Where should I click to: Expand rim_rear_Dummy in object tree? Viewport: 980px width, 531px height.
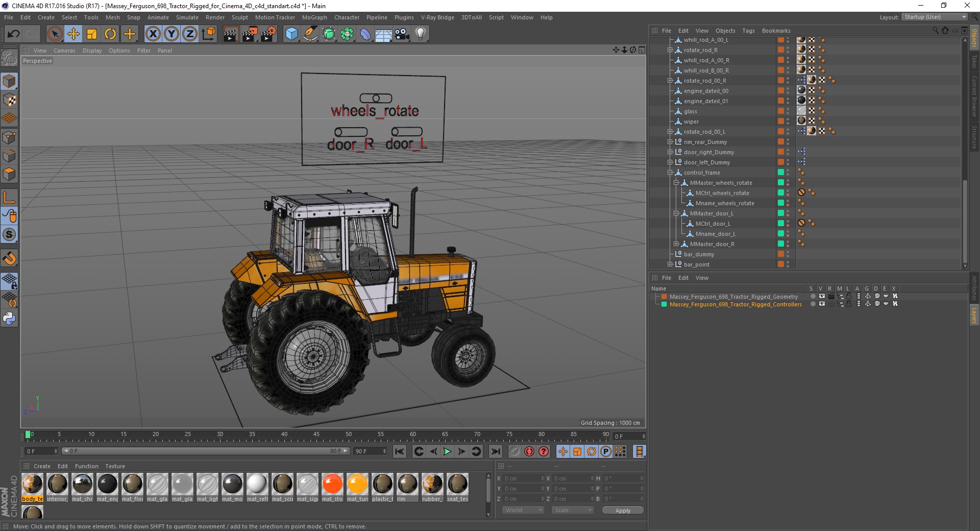coord(670,142)
